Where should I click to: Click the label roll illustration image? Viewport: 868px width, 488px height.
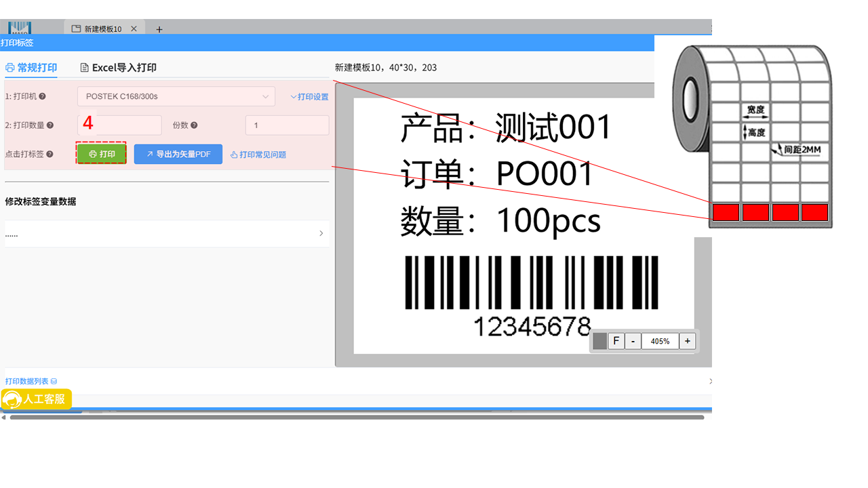coord(751,136)
